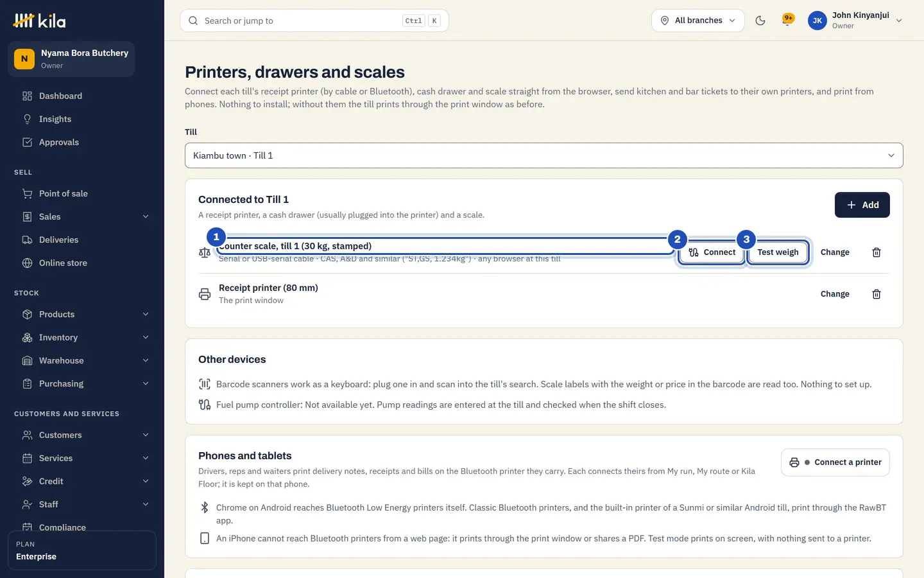Click the Printers, drawers and scales title

click(295, 72)
